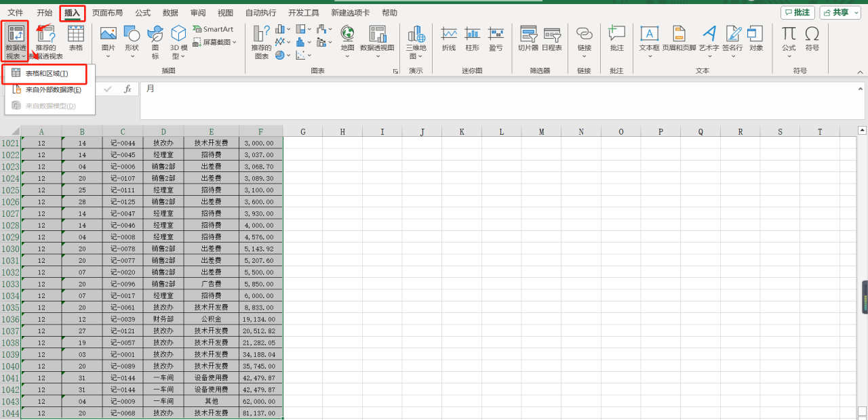Click the line chart icon
Viewport: 868px width, 420px height.
280,42
